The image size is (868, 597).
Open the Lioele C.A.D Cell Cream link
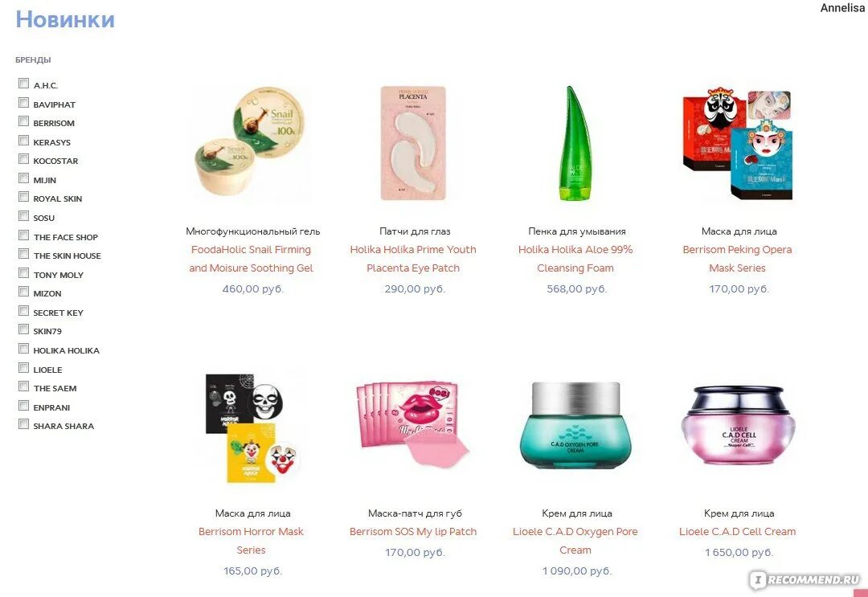[x=737, y=532]
